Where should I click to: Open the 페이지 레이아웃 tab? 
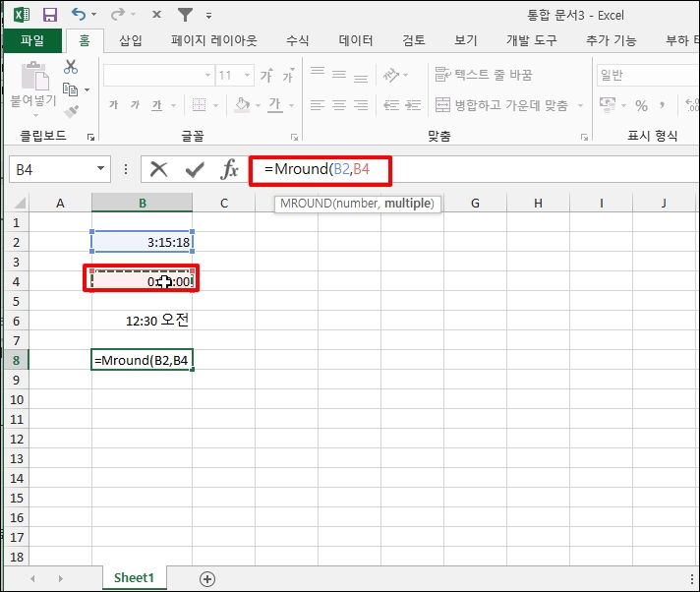(x=214, y=41)
